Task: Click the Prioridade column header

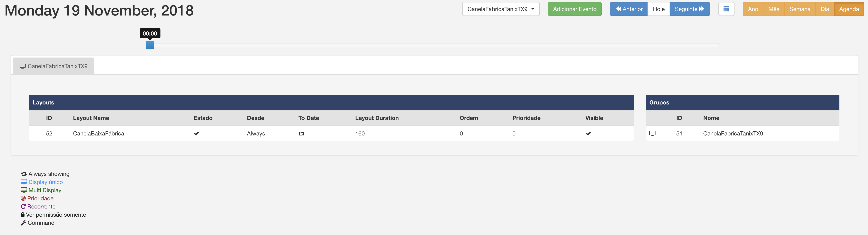Action: 526,118
